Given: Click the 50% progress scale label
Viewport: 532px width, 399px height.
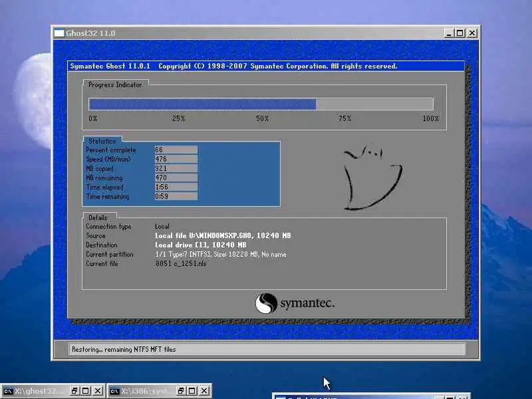Looking at the screenshot, I should tap(262, 118).
